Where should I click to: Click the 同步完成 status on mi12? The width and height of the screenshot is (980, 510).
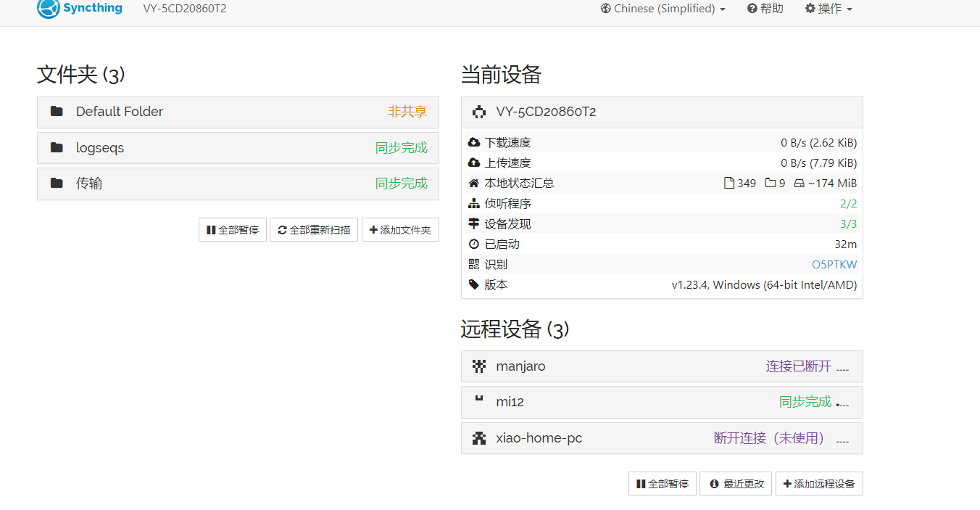click(805, 402)
